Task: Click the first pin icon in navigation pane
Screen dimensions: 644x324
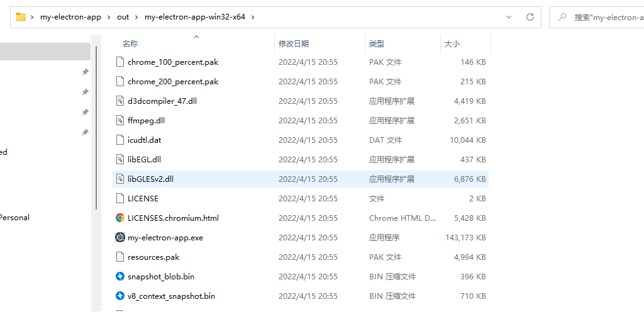Action: coord(85,72)
